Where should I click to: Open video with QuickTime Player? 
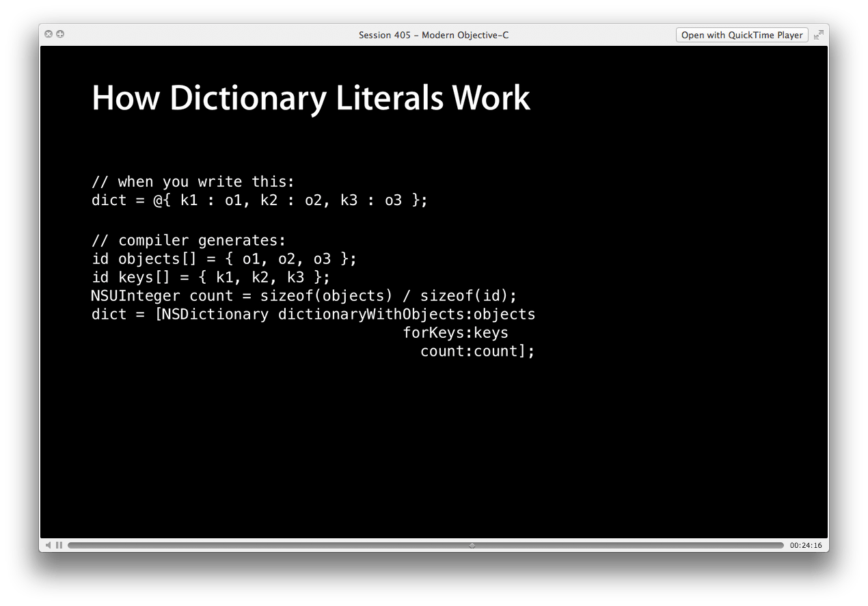(x=742, y=35)
